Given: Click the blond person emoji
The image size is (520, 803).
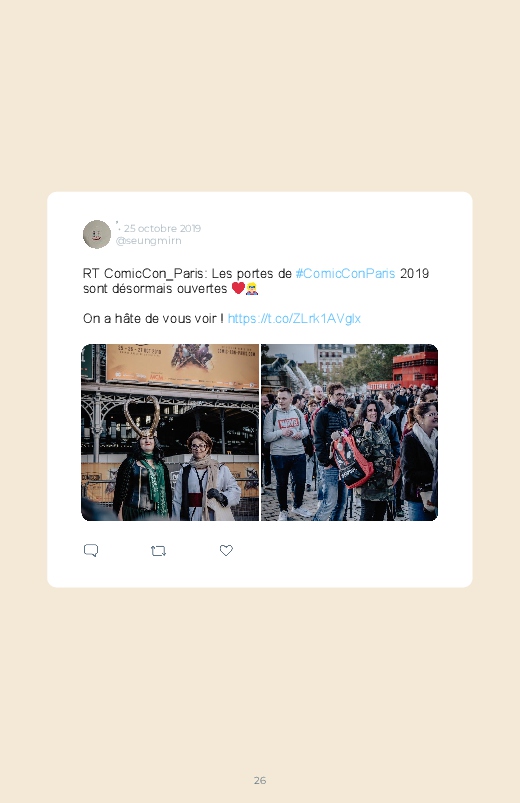Looking at the screenshot, I should click(x=252, y=288).
